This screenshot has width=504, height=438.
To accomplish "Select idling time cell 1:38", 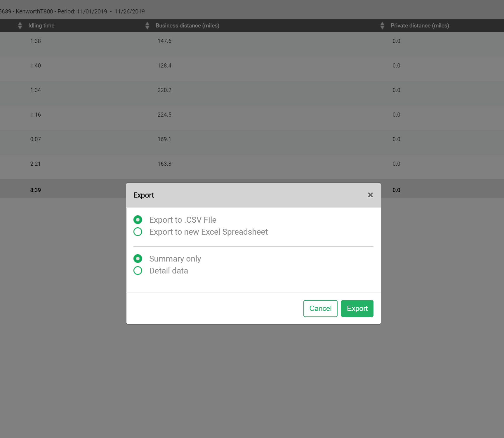I will (35, 41).
